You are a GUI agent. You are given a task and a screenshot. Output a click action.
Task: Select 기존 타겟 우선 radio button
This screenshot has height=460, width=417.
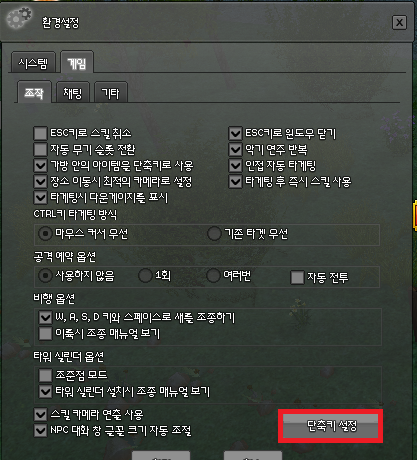point(214,234)
